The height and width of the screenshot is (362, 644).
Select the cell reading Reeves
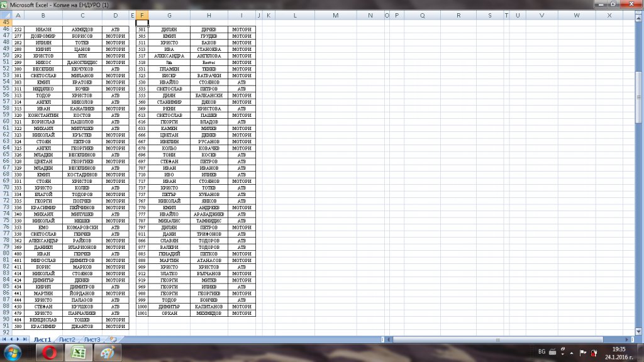tap(209, 62)
